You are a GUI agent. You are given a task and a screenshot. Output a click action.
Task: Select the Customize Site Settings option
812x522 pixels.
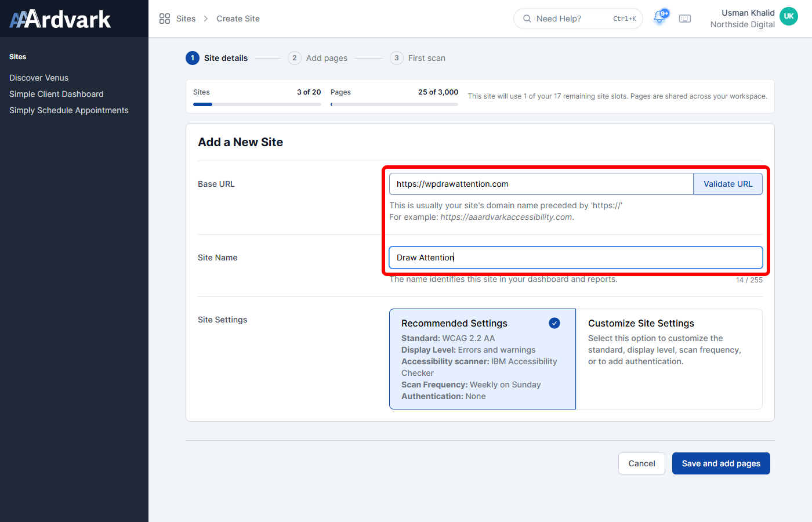(669, 359)
